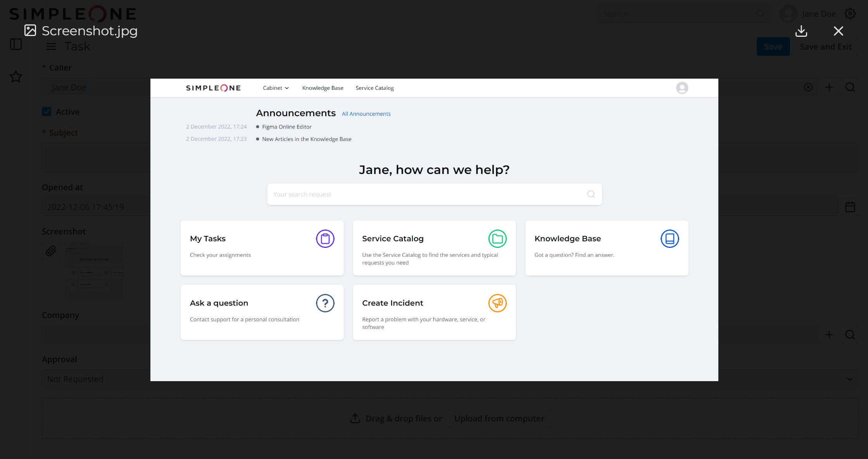The image size is (868, 459).
Task: Click the top Search input field
Action: [x=678, y=14]
